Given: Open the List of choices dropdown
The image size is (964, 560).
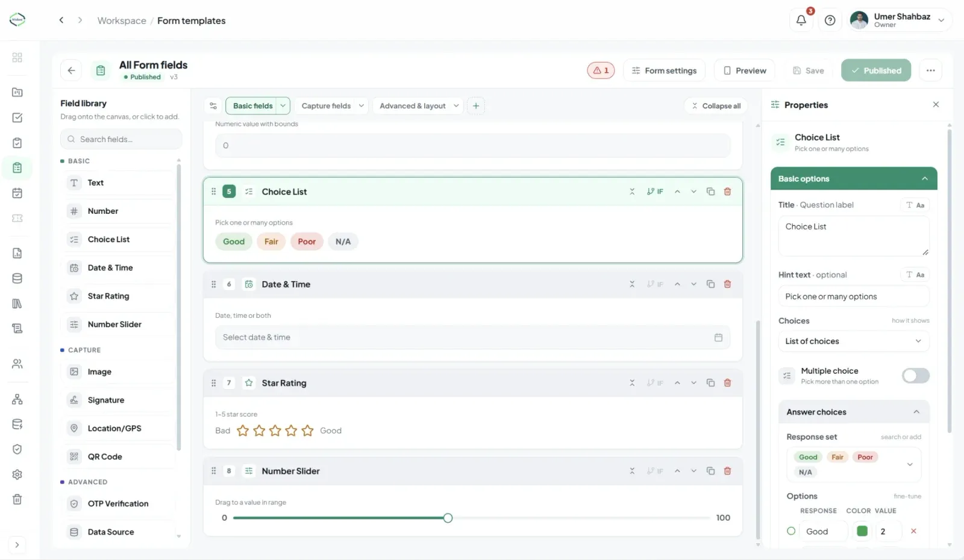Looking at the screenshot, I should coord(853,341).
